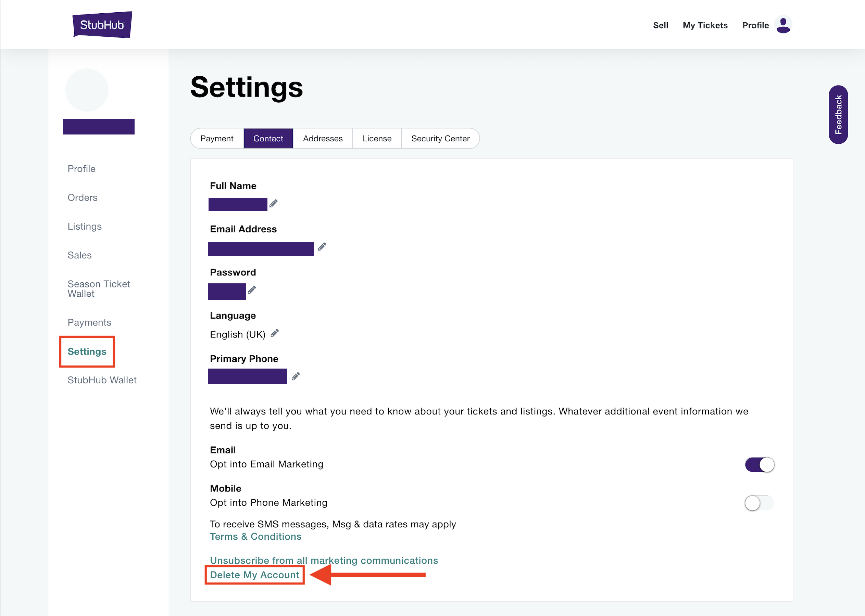Viewport: 865px width, 616px height.
Task: Change Language with pencil icon
Action: 274,333
